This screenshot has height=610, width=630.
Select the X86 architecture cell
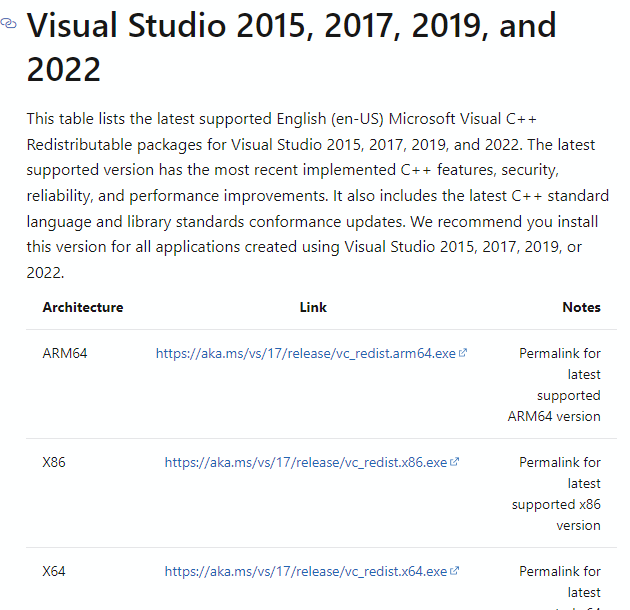[x=54, y=462]
